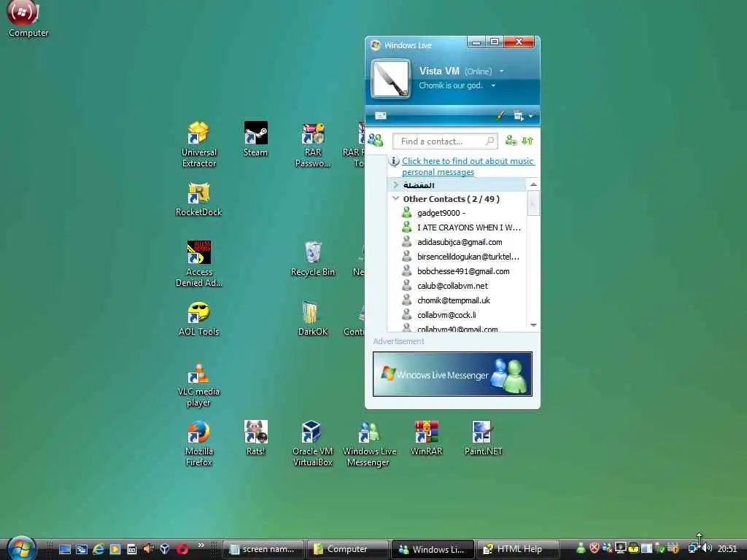Open the email inbox icon in Messenger

pos(380,115)
